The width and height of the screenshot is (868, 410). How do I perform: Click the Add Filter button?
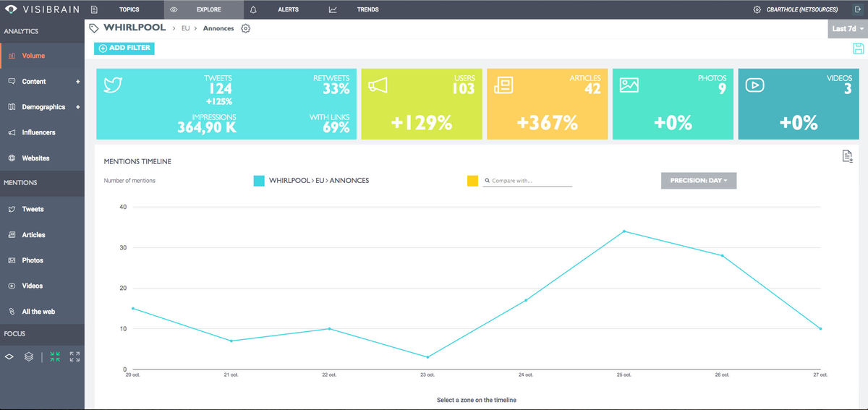click(124, 48)
